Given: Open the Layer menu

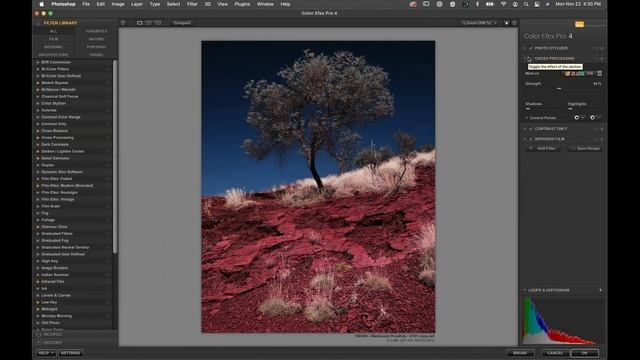Looking at the screenshot, I should [137, 4].
